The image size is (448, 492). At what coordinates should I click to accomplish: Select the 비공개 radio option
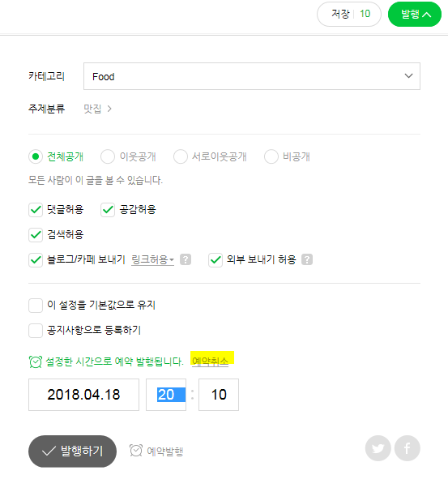coord(271,156)
